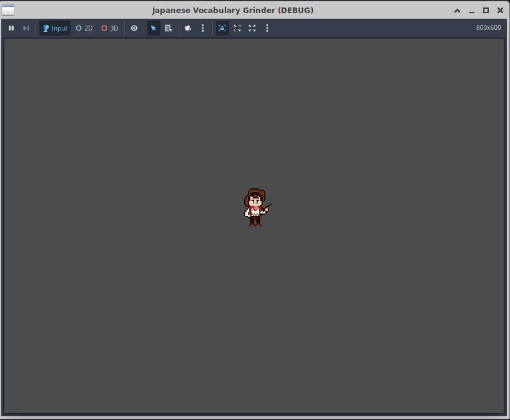Minimize the Japanese Vocabulary Grinder window

click(x=472, y=11)
